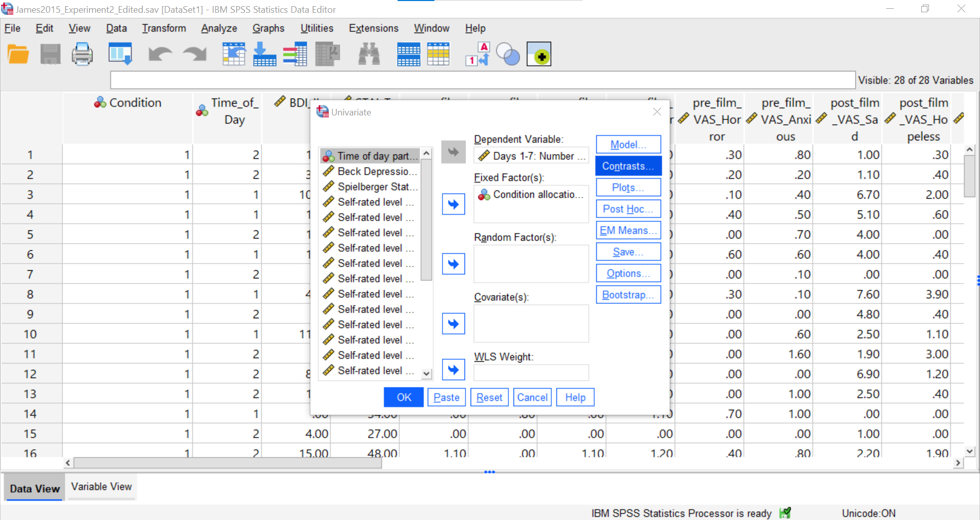The width and height of the screenshot is (980, 520).
Task: Click arrow to move variable to WLS Weight
Action: tap(453, 370)
